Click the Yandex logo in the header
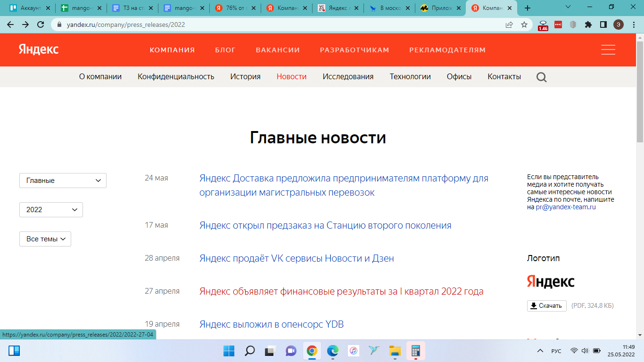This screenshot has width=644, height=362. [39, 49]
